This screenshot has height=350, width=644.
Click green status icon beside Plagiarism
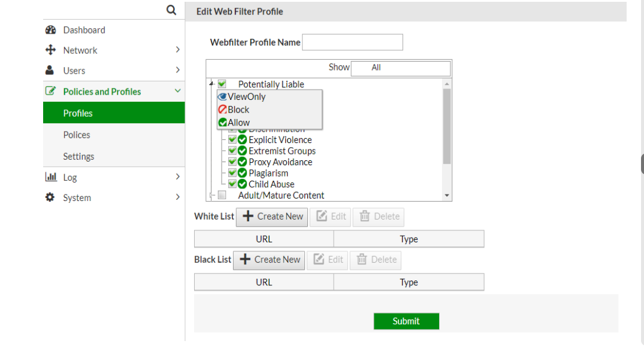[242, 173]
